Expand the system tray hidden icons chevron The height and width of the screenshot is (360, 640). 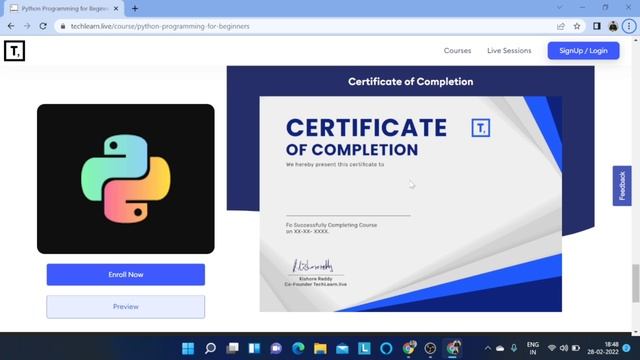488,348
